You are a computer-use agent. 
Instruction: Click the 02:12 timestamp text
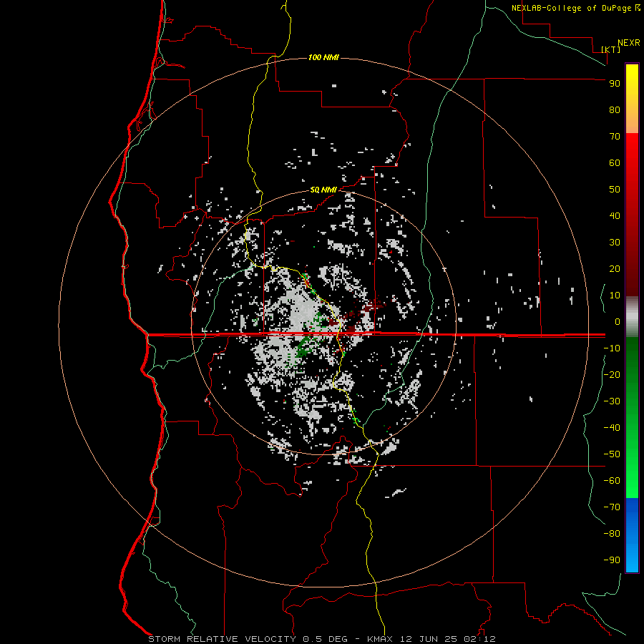pos(479,639)
